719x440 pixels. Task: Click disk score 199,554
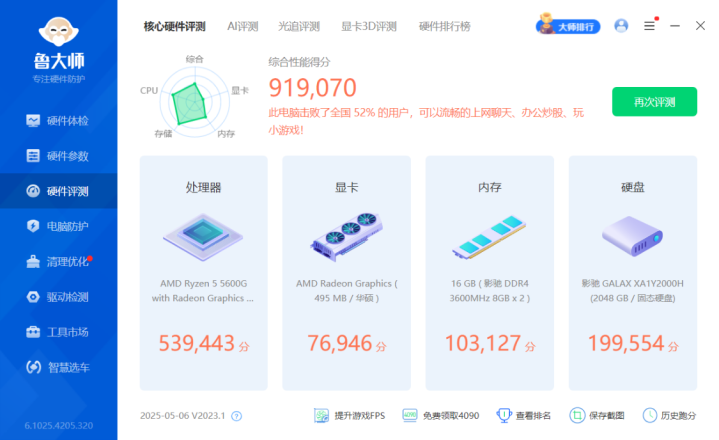626,343
